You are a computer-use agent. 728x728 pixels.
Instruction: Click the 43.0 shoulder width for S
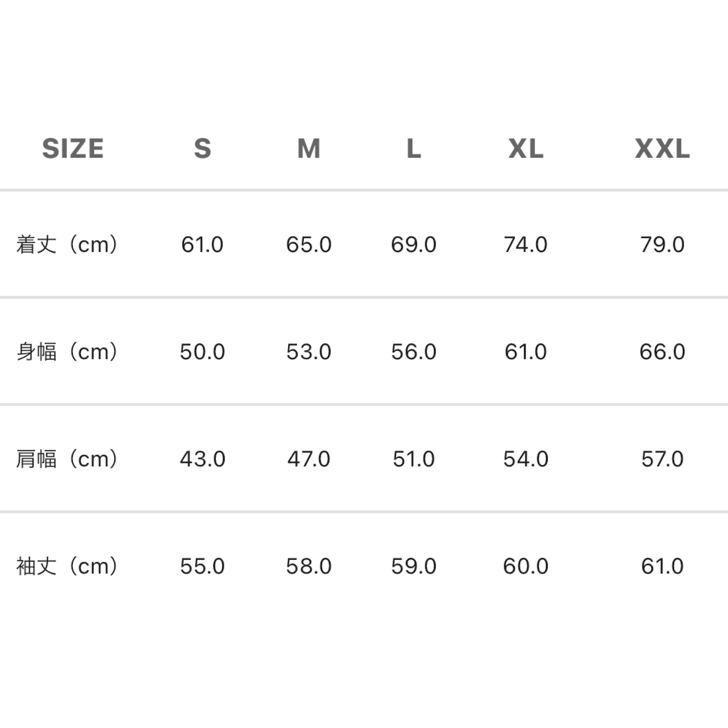point(202,459)
